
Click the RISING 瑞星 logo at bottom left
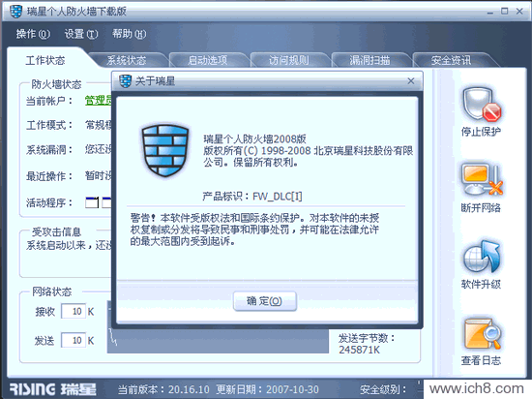point(53,389)
